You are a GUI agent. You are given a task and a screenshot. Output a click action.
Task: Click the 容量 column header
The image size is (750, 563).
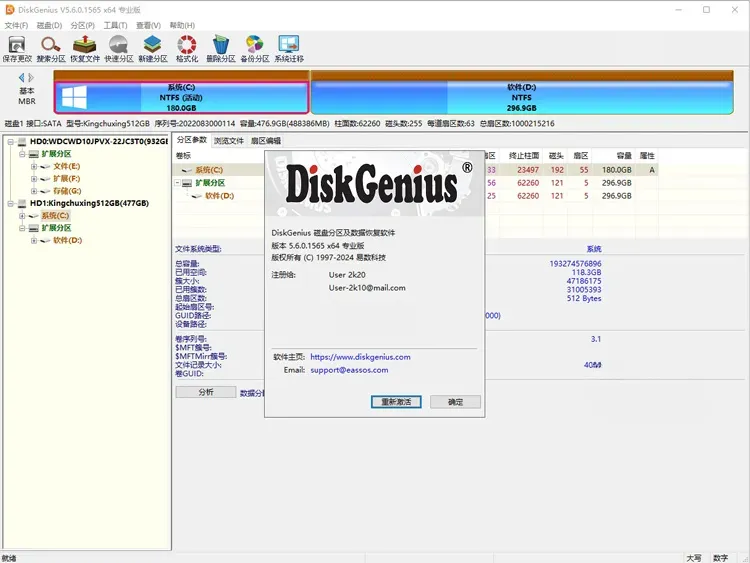[x=624, y=156]
